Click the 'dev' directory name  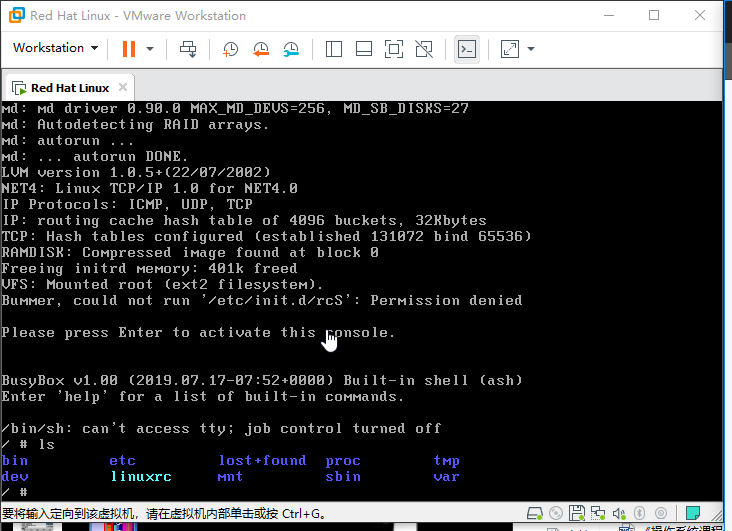(x=15, y=476)
